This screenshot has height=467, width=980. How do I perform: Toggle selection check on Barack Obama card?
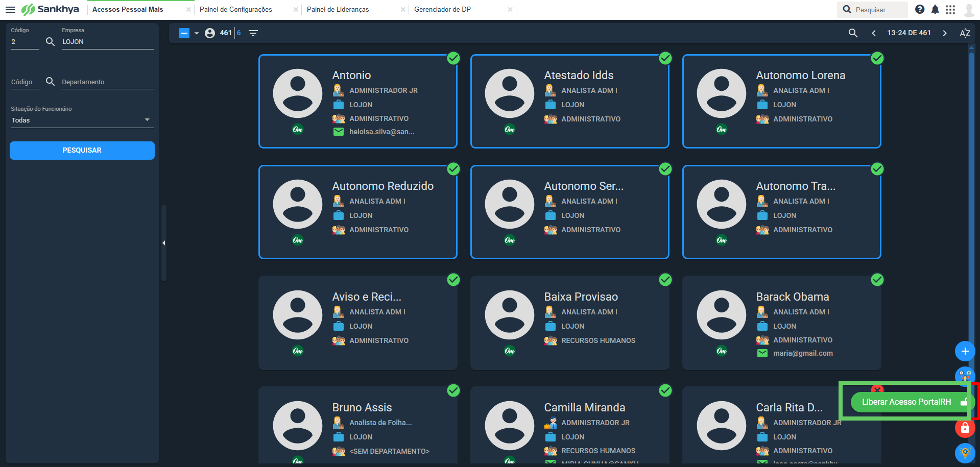[x=877, y=280]
